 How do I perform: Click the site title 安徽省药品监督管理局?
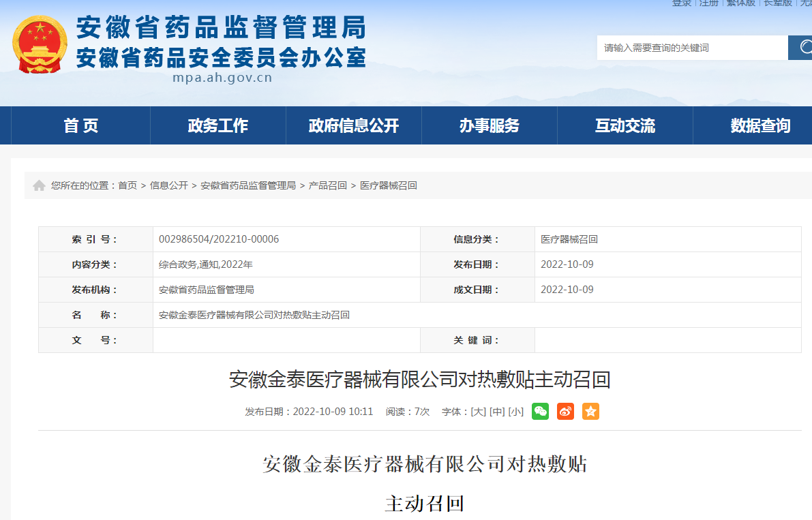coord(221,27)
